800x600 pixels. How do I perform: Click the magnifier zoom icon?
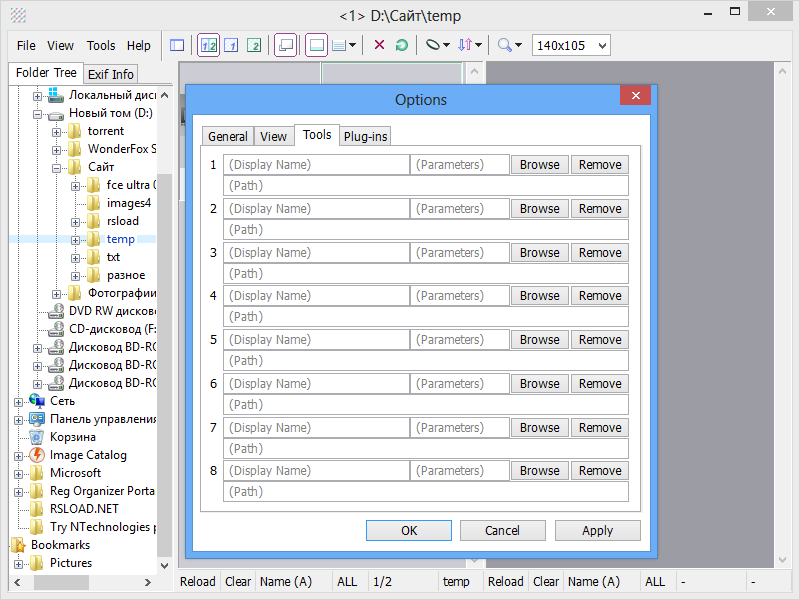coord(505,45)
